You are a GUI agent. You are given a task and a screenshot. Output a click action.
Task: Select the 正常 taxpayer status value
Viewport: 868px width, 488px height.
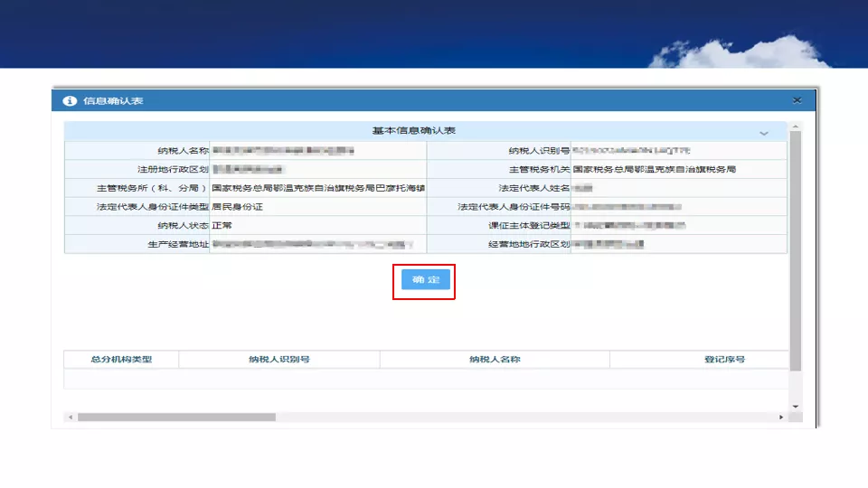tap(222, 226)
